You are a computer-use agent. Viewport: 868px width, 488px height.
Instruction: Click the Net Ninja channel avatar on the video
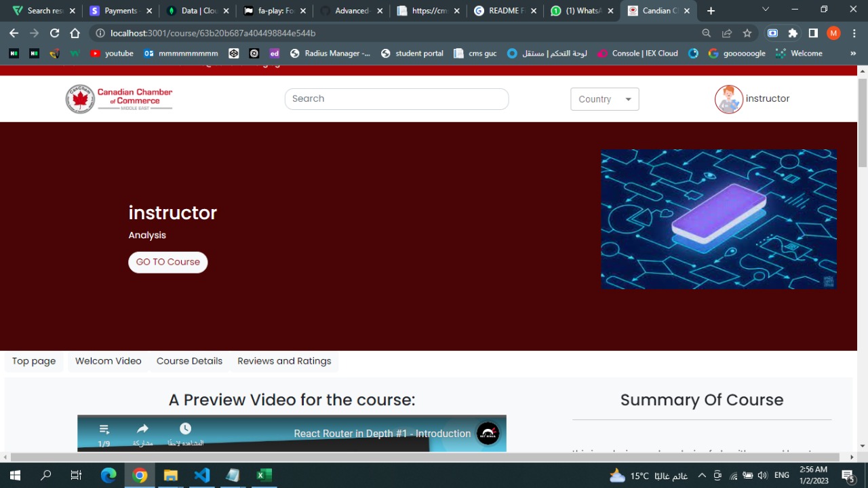488,434
